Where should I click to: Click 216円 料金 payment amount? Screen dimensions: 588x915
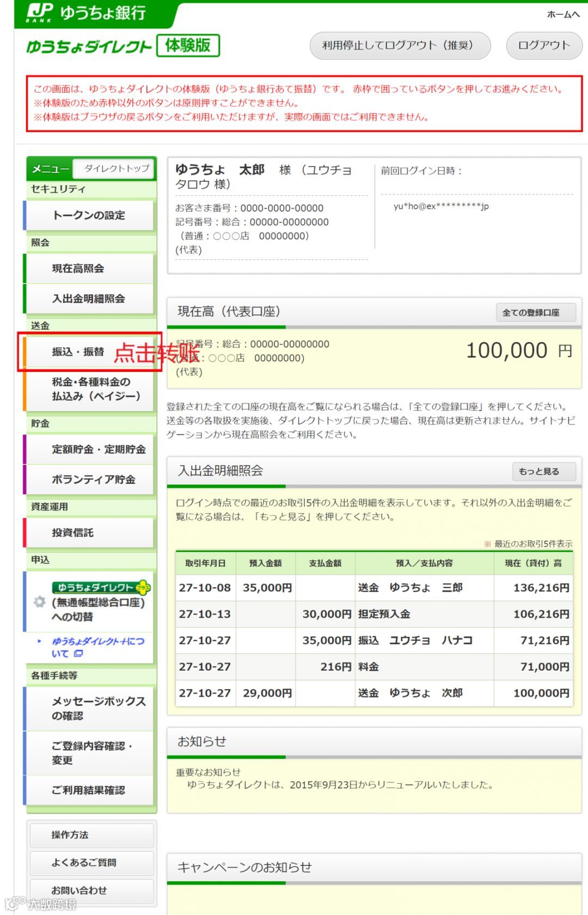click(336, 667)
